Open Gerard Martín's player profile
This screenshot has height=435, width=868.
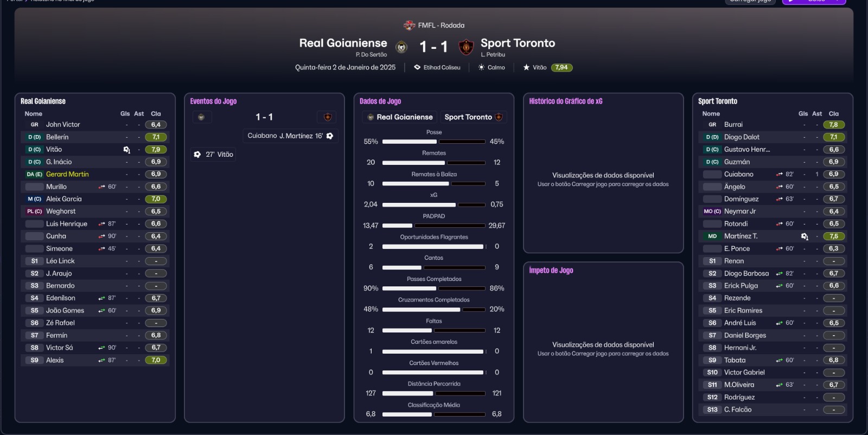[67, 174]
